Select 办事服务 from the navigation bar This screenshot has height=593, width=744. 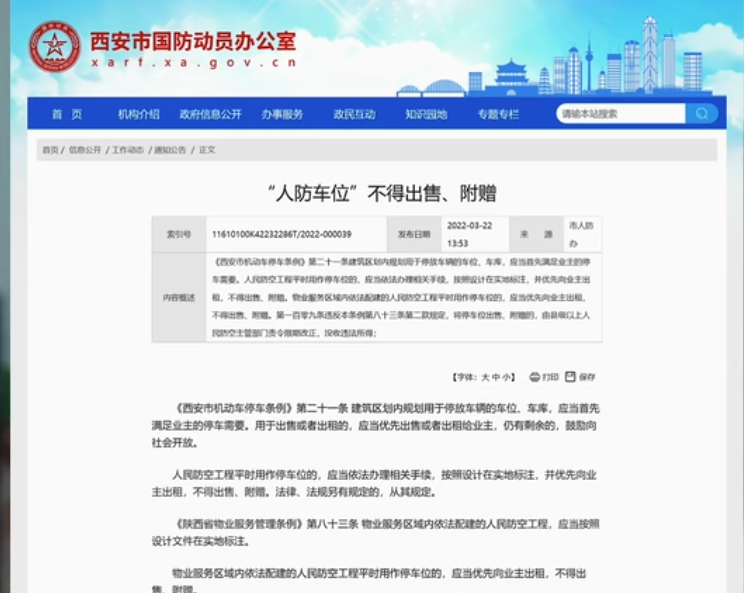[282, 114]
